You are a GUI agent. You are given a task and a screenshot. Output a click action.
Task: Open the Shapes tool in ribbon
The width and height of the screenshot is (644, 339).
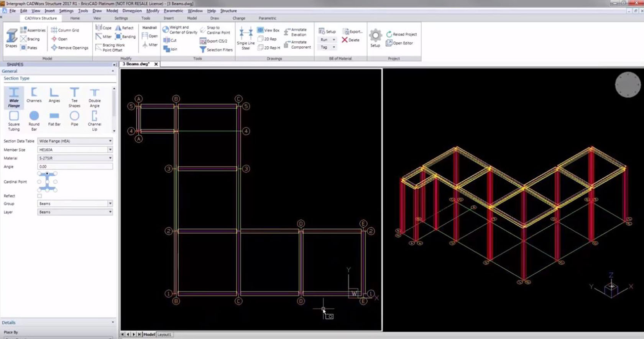[x=11, y=38]
